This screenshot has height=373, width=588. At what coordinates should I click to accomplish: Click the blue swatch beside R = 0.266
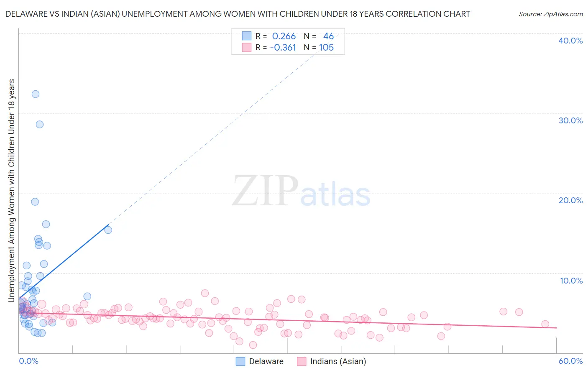tap(247, 36)
